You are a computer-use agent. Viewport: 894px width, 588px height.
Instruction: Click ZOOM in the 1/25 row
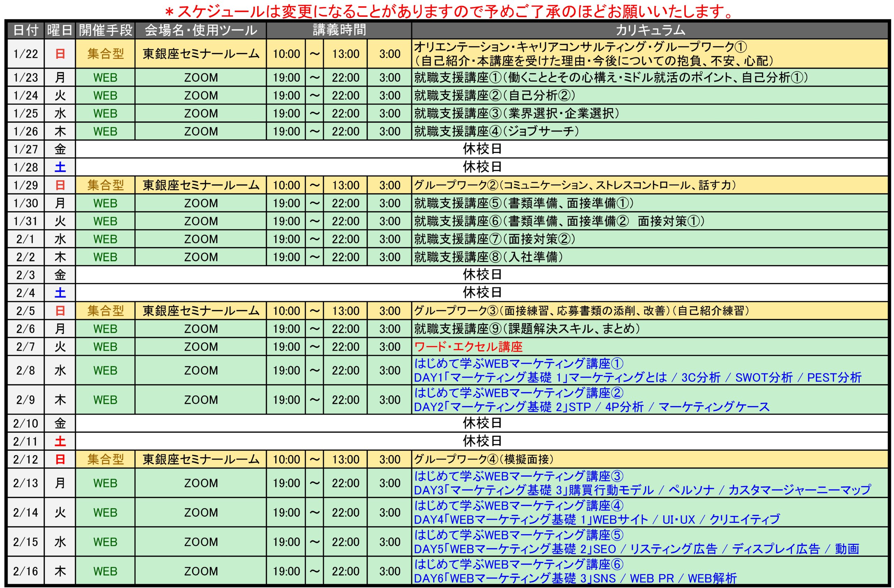[x=200, y=113]
